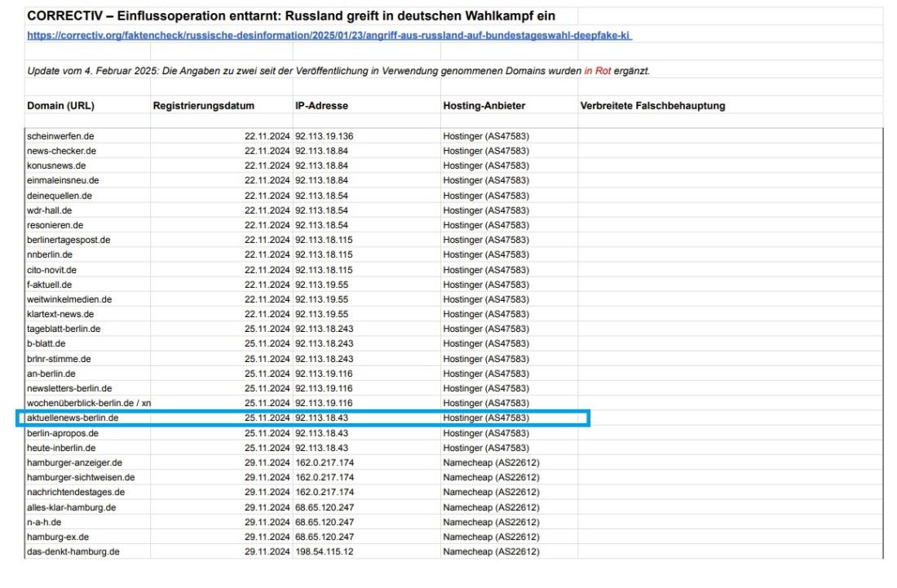
Task: Select the 'Update vom 4. Februar 2025' note
Action: point(338,71)
